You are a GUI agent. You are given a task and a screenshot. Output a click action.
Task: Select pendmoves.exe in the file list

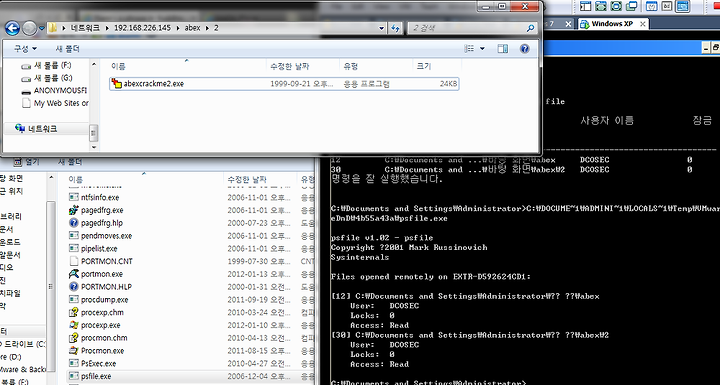(x=100, y=236)
